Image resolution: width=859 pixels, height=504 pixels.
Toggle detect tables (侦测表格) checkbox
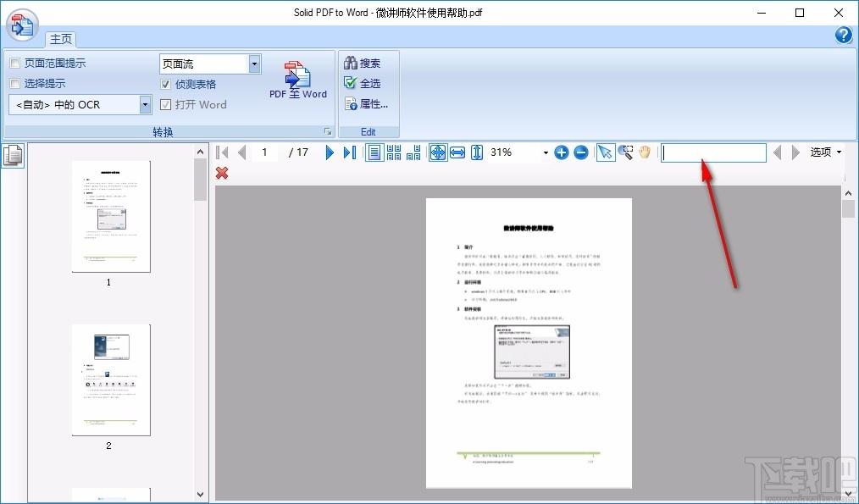click(x=165, y=85)
